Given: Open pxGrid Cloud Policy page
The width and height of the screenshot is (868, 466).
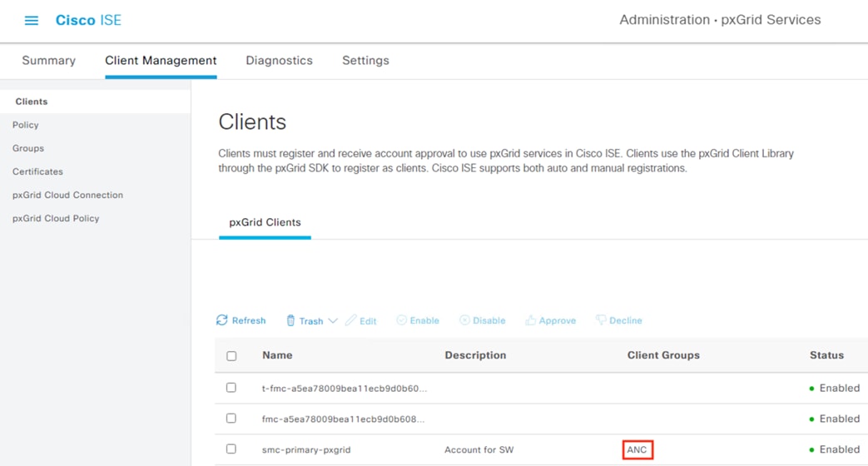Looking at the screenshot, I should point(56,218).
